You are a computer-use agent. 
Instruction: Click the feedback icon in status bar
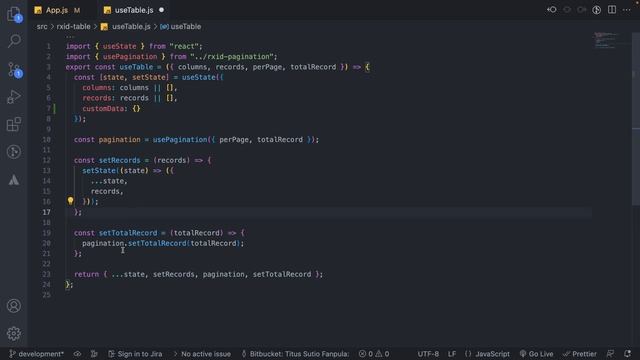coord(610,353)
